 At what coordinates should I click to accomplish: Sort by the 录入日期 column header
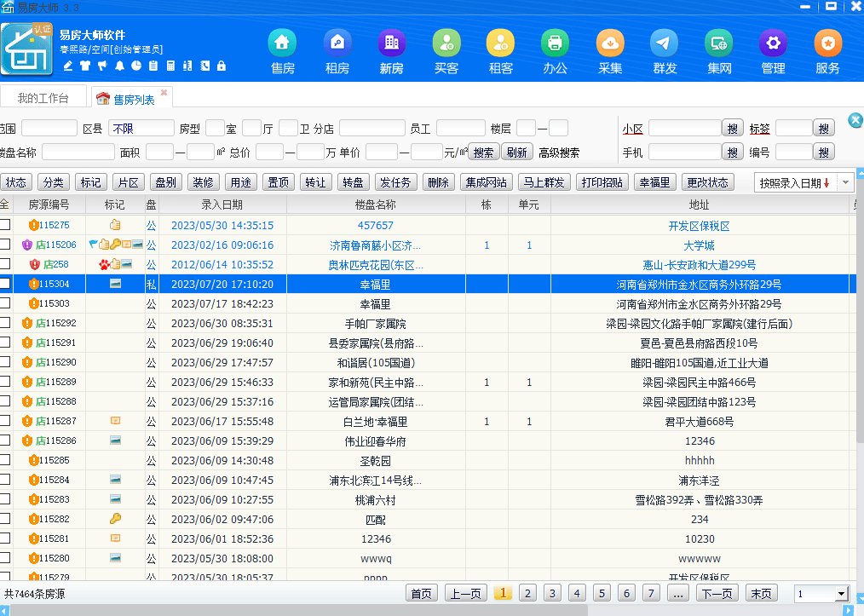(x=222, y=204)
